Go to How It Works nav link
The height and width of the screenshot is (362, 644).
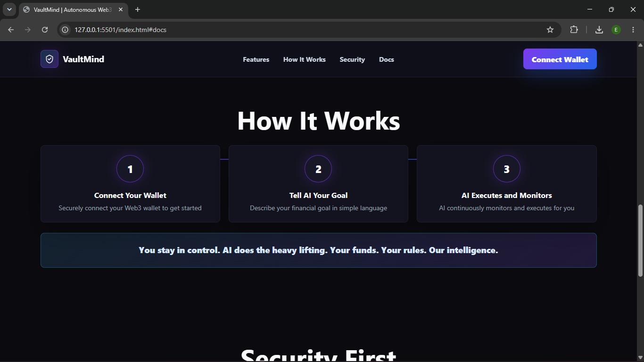click(x=305, y=59)
